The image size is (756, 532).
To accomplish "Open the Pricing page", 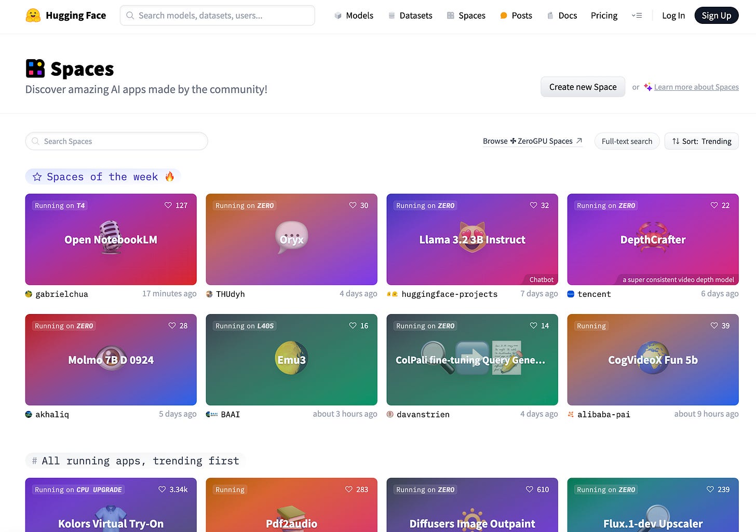I will 604,16.
